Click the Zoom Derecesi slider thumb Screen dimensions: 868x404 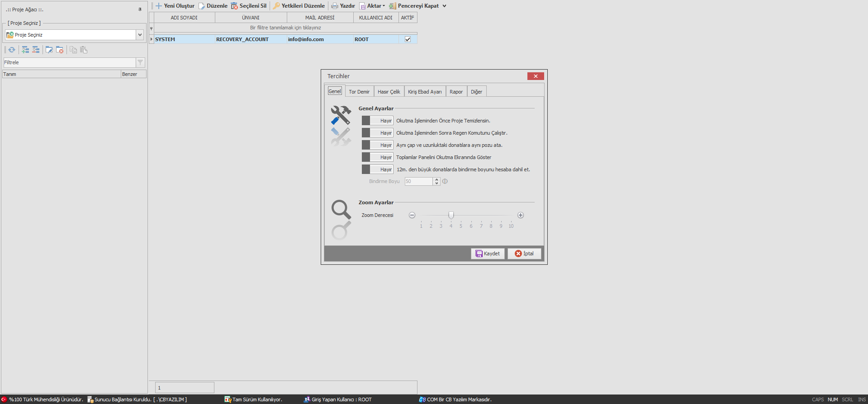pyautogui.click(x=451, y=215)
